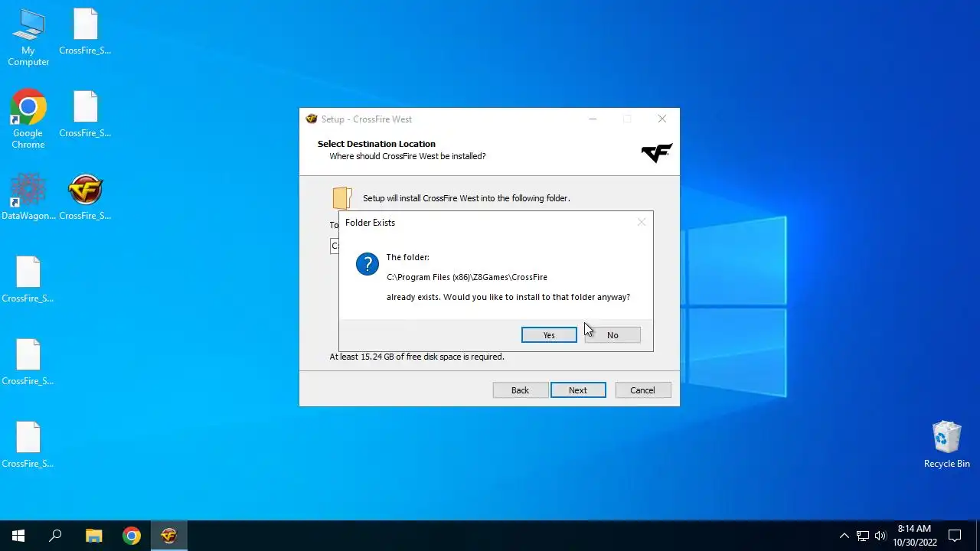Screen dimensions: 980x551
Task: Minimize the Setup - CrossFire West window
Action: coord(593,119)
